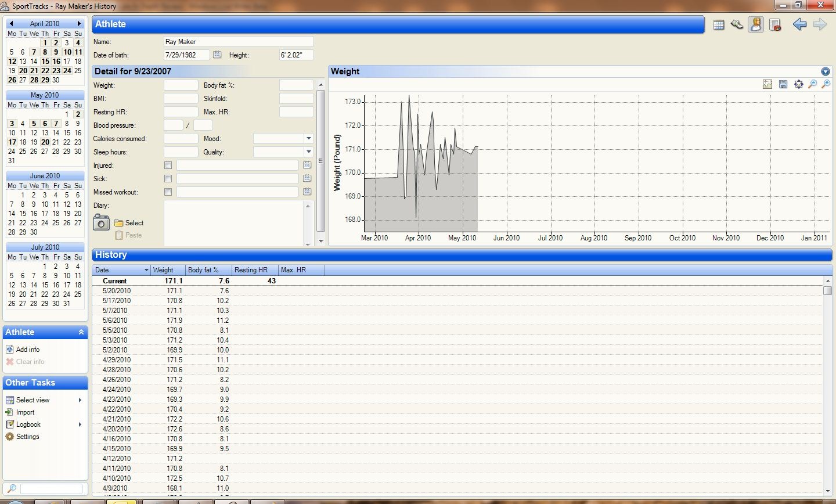Go forward with the right arrow

click(x=820, y=24)
